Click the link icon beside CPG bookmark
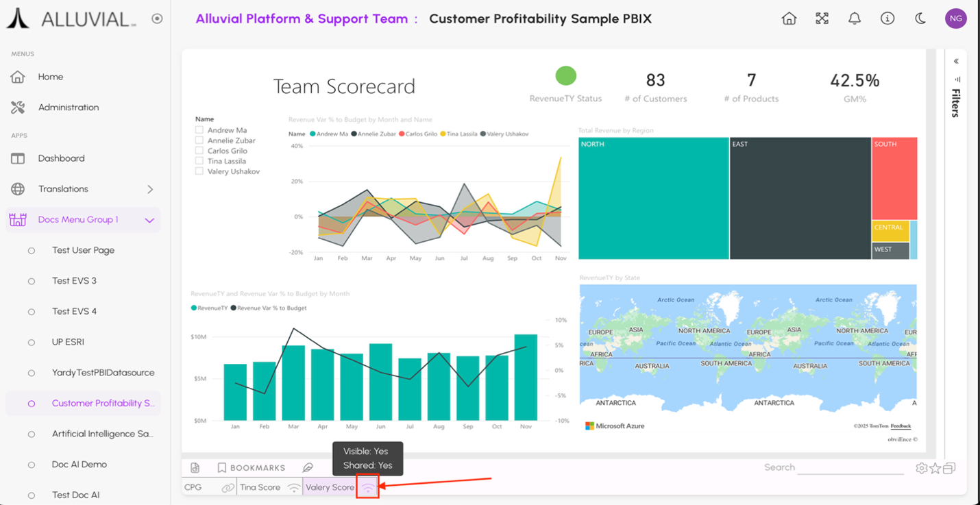This screenshot has height=505, width=980. [228, 488]
